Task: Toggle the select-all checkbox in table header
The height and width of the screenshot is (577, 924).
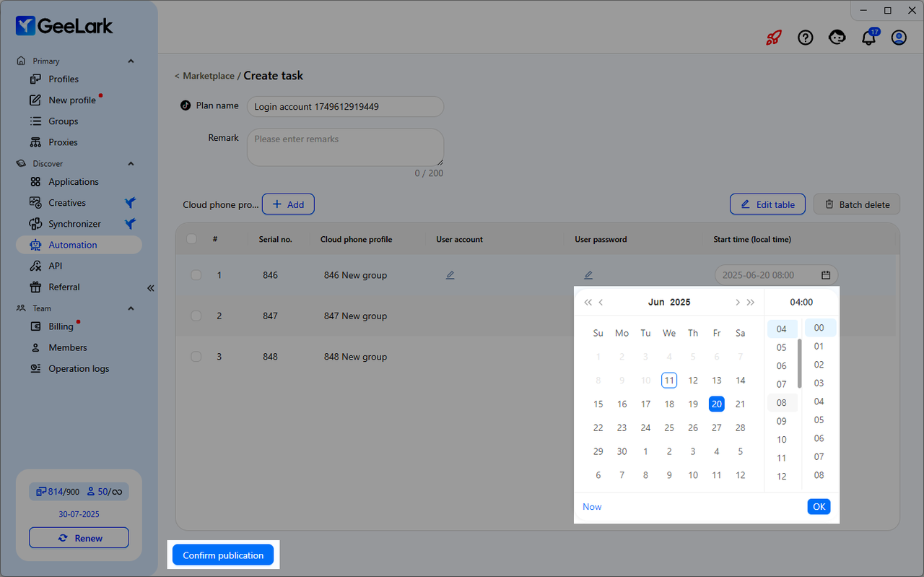Action: (x=191, y=239)
